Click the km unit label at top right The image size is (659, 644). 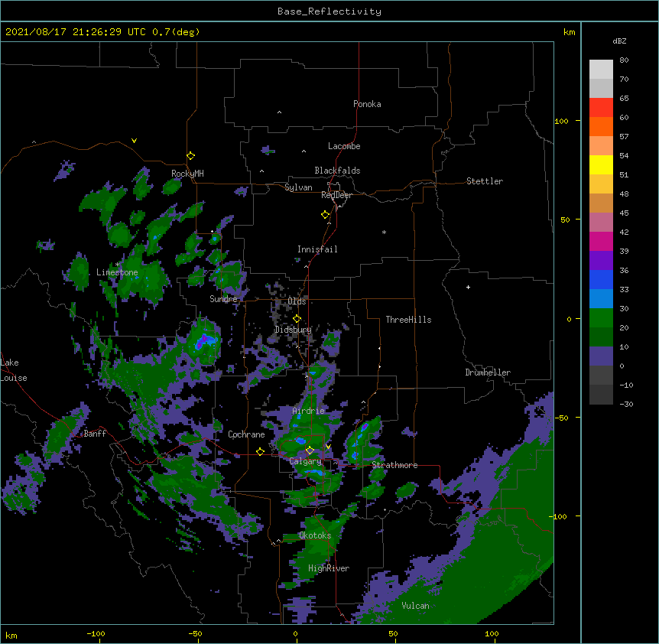pos(569,32)
